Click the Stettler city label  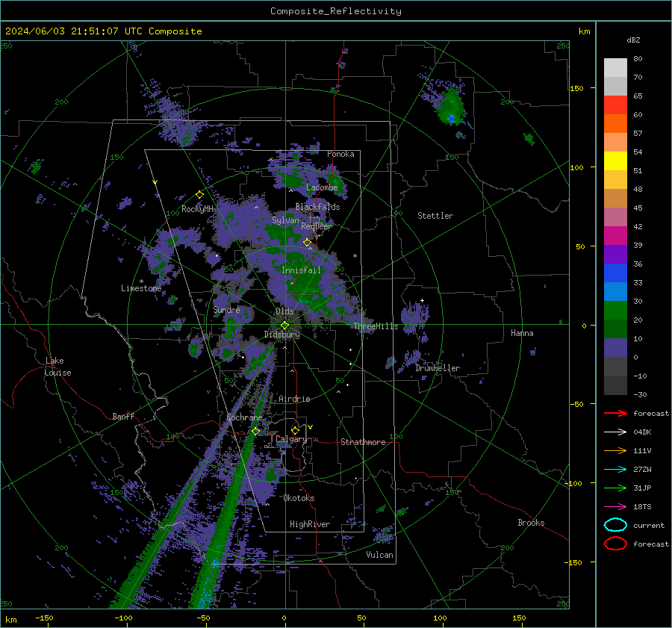(x=435, y=216)
